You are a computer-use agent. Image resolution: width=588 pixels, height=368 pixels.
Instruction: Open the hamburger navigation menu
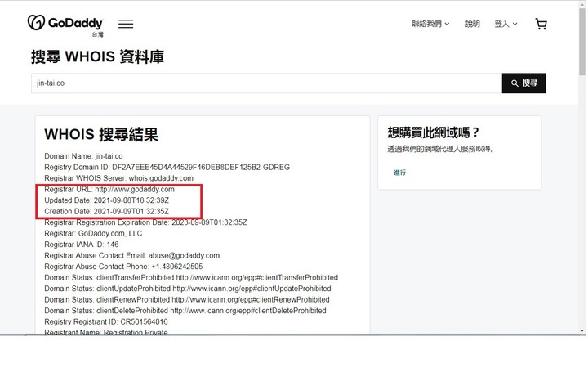tap(126, 24)
